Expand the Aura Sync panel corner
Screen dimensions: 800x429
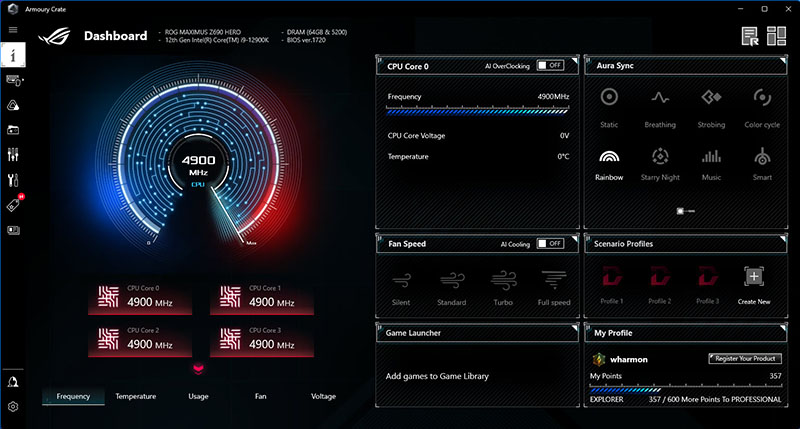(x=783, y=61)
